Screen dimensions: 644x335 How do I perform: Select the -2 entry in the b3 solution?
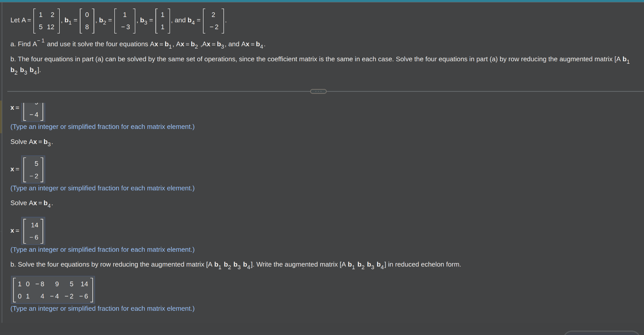(x=34, y=176)
